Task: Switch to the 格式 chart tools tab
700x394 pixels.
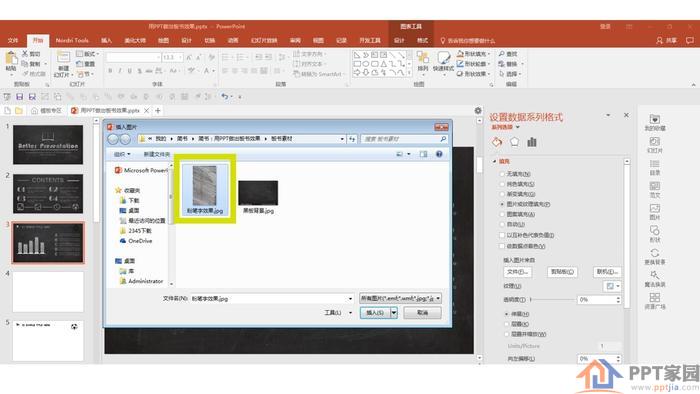Action: (422, 40)
